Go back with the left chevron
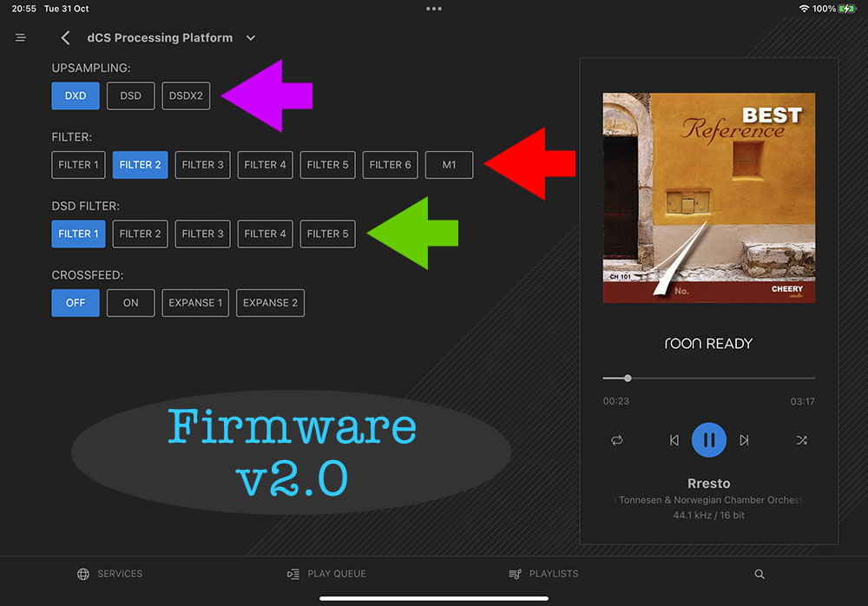Image resolution: width=868 pixels, height=606 pixels. coord(65,37)
